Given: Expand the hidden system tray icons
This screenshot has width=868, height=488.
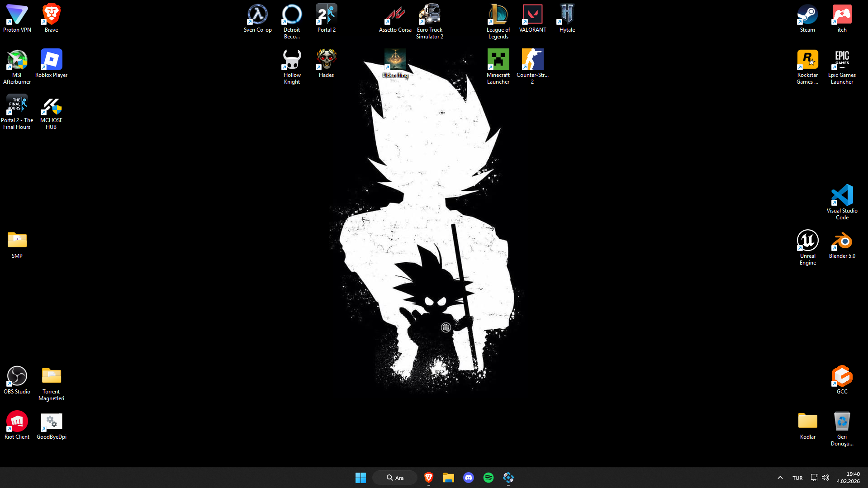Looking at the screenshot, I should pos(780,478).
